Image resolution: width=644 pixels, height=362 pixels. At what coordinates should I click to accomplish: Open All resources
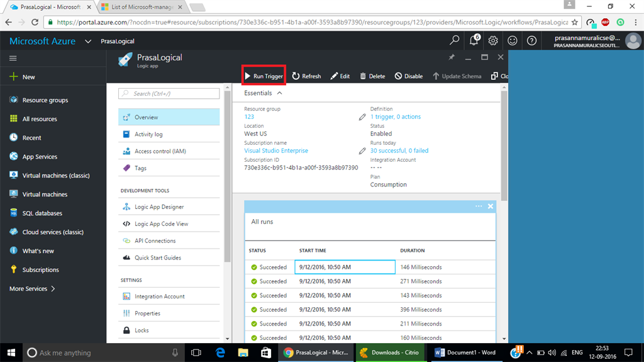[33, 119]
